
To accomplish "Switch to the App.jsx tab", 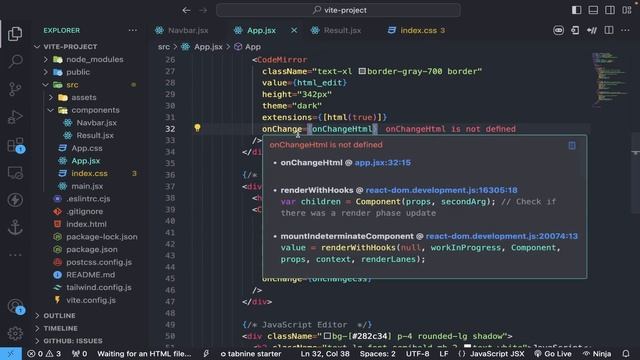I will click(x=261, y=30).
